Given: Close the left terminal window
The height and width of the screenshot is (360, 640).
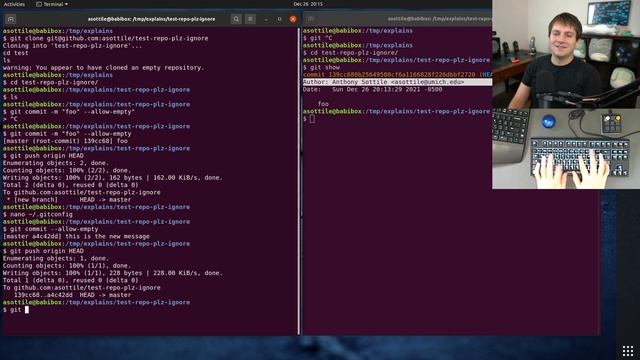Looking at the screenshot, I should [x=293, y=19].
